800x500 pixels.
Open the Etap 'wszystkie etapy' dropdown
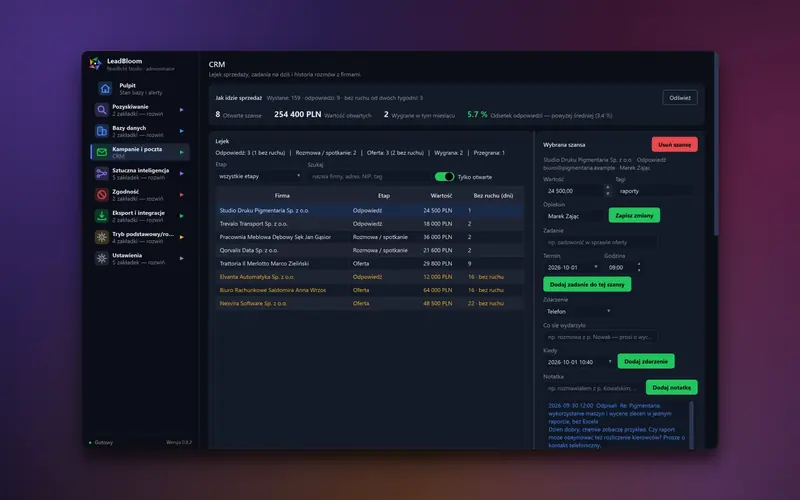point(259,176)
